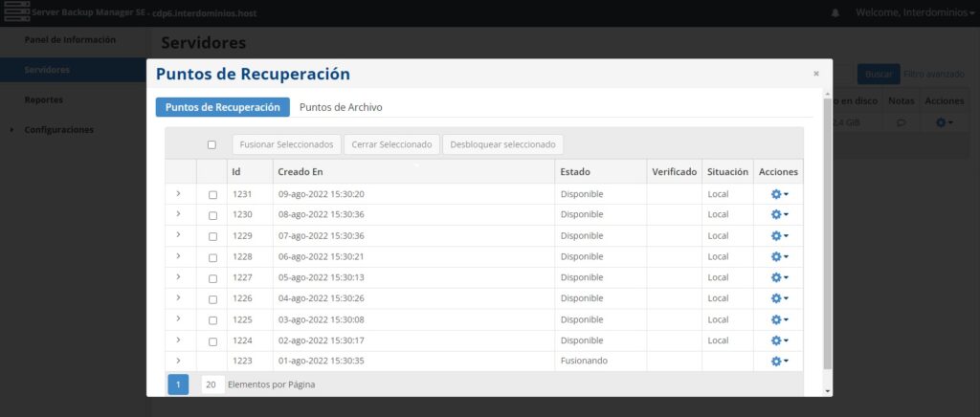Click the items-per-page field showing 20
Viewport: 980px width, 417px height.
coord(212,384)
